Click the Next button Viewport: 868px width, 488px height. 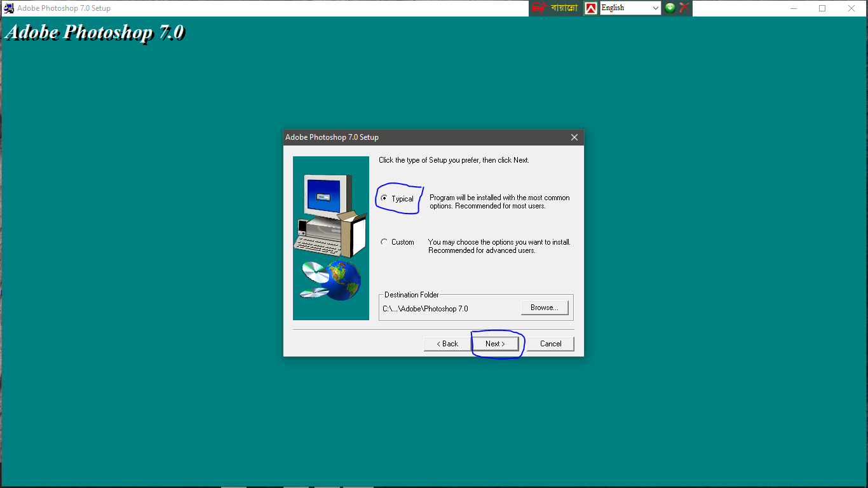pos(495,344)
